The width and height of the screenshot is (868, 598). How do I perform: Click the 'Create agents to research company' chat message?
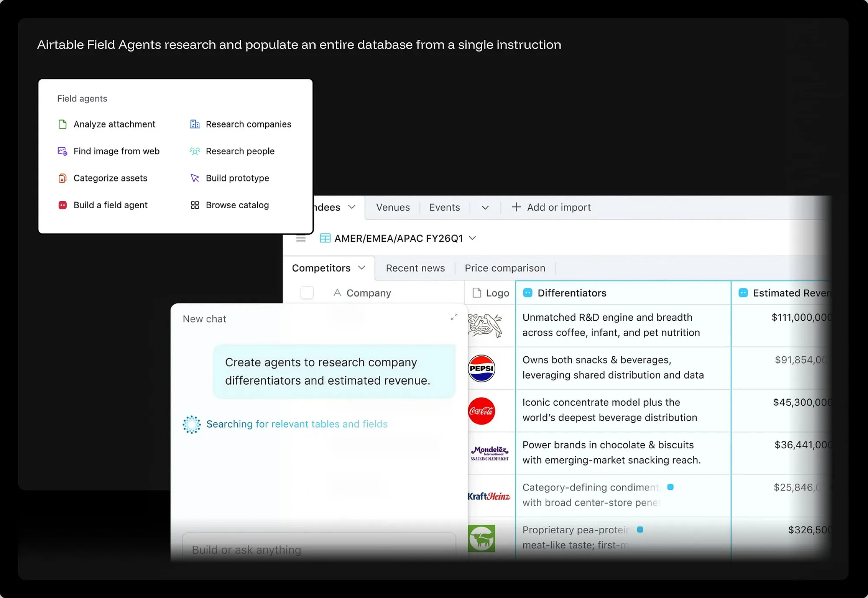[334, 371]
